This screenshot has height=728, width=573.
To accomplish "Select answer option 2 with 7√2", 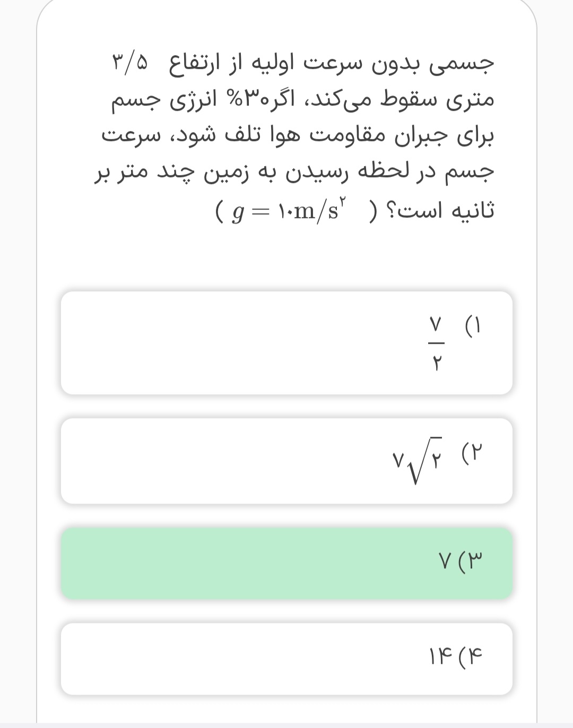I will [x=286, y=461].
